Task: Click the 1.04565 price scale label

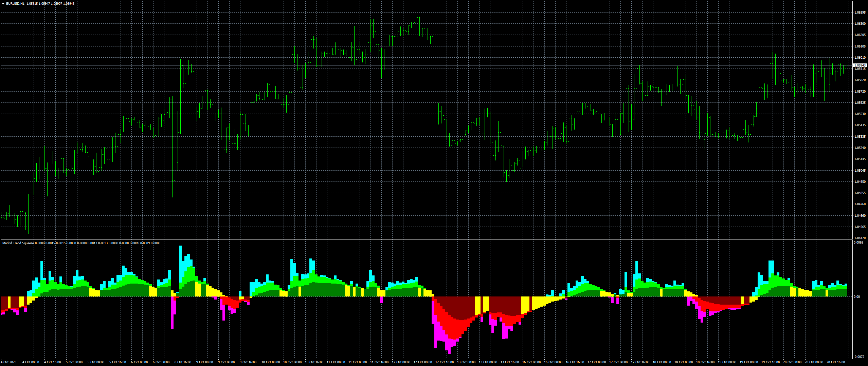Action: point(860,227)
